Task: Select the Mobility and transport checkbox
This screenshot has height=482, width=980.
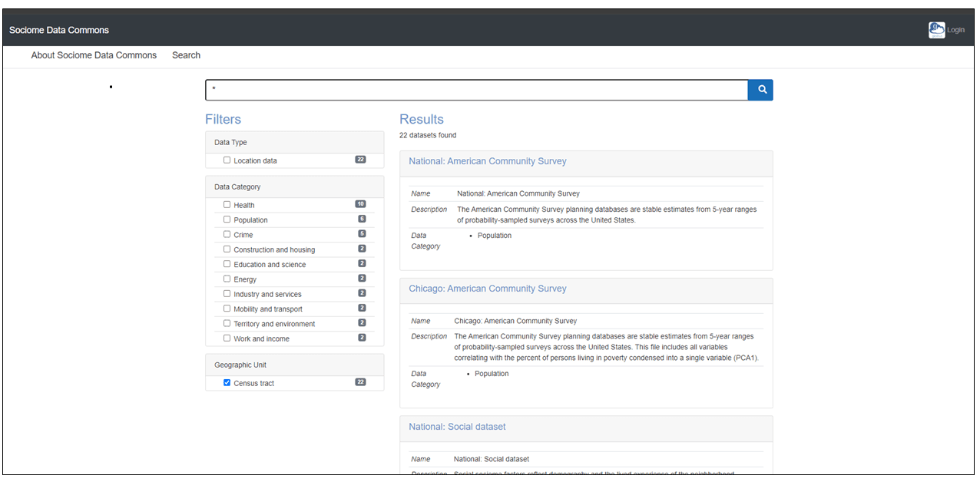Action: click(227, 309)
